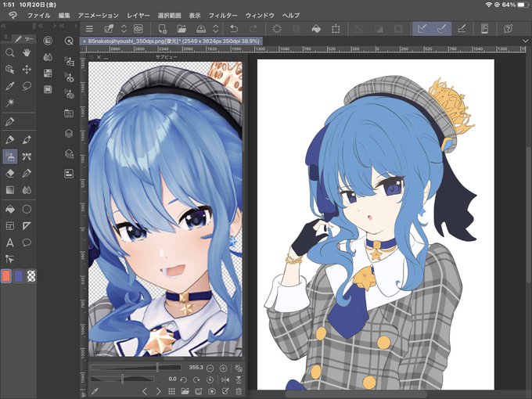Collapse the second palette dock arrows
This screenshot has height=399, width=532.
pos(41,26)
